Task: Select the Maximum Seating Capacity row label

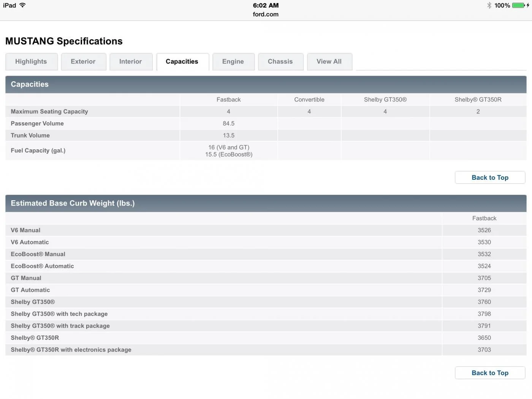Action: [x=49, y=111]
